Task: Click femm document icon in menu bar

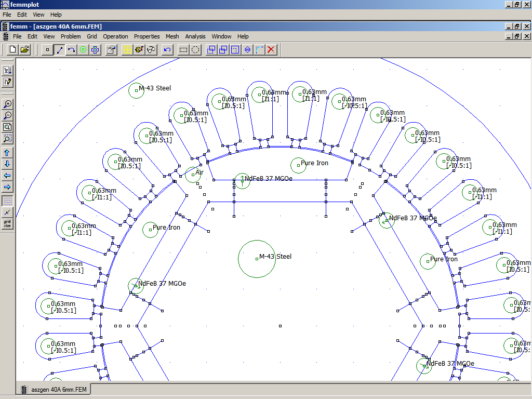Action: point(5,36)
